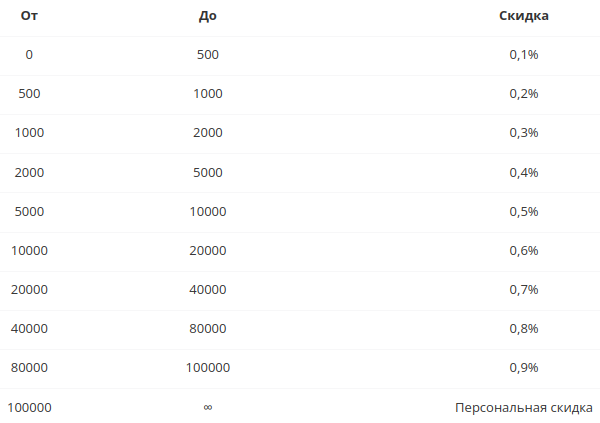Viewport: 600px width, 423px height.
Task: Click the 'От' value 80000 cell
Action: [x=29, y=368]
